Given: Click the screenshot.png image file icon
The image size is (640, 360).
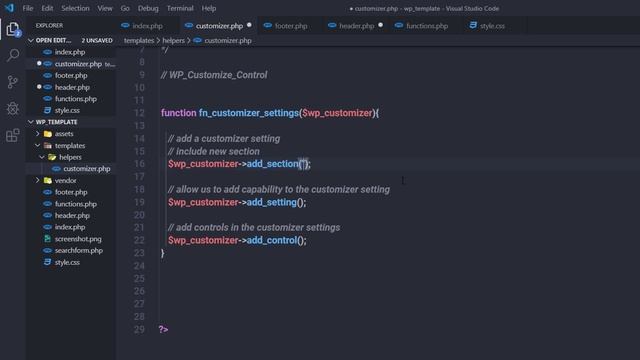Looking at the screenshot, I should [x=48, y=239].
